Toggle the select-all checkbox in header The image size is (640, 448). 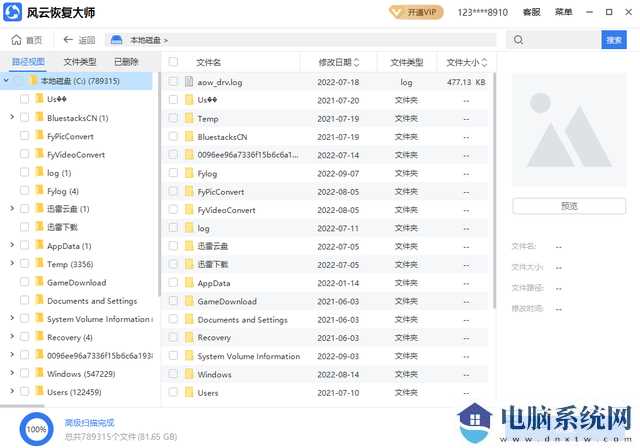pyautogui.click(x=173, y=62)
